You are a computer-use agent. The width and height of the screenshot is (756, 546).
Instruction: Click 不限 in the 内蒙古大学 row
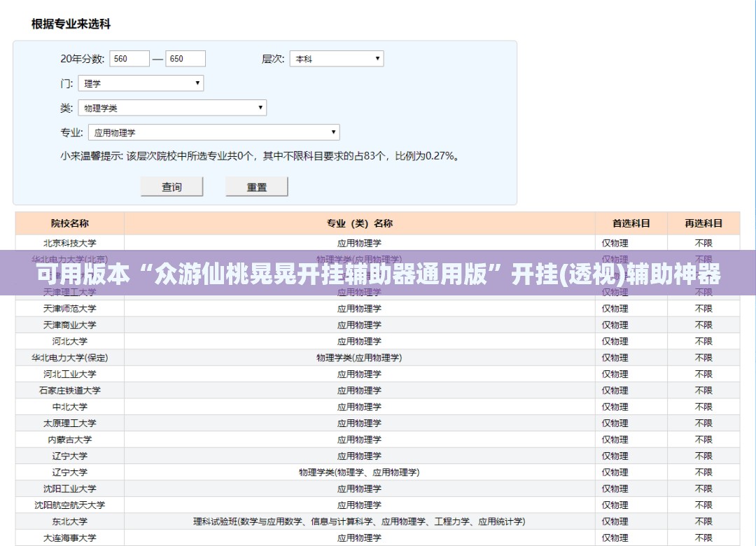703,440
